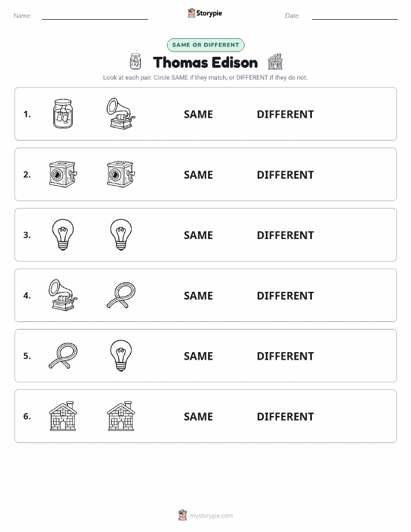The image size is (411, 532).
Task: Click the jar icon in row 1
Action: 63,114
